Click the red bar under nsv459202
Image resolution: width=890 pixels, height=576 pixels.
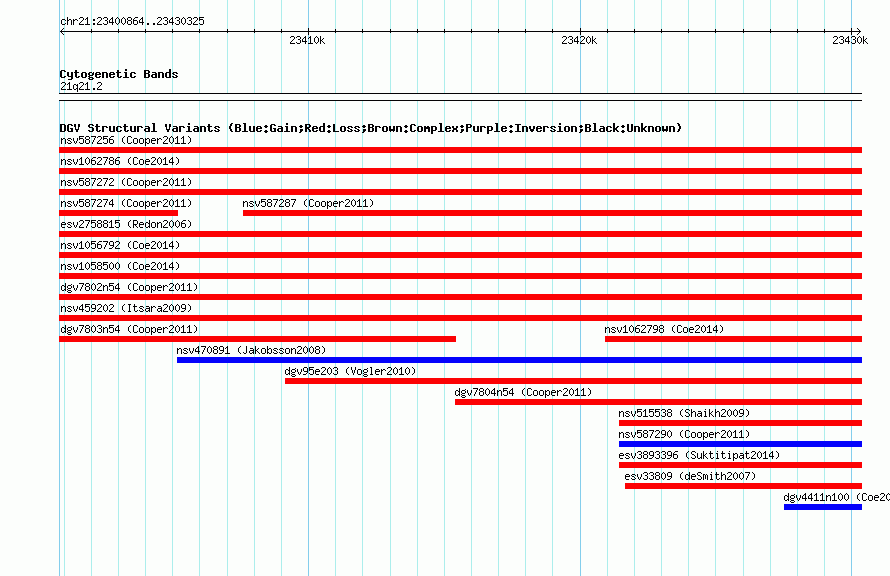tap(460, 318)
